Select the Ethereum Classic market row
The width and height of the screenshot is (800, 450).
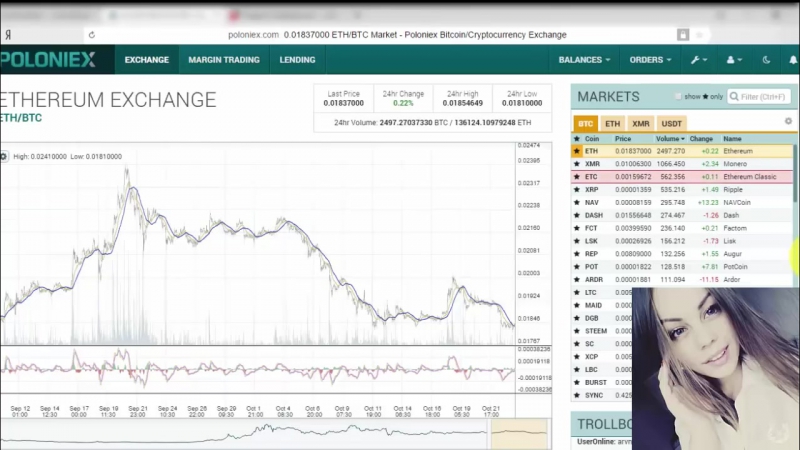[682, 177]
